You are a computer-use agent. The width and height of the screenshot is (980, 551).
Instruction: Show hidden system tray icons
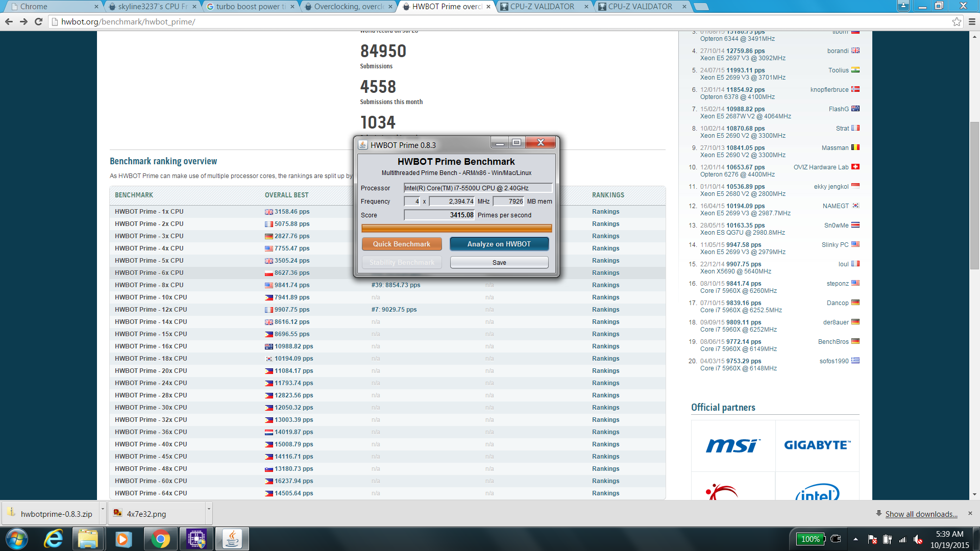tap(856, 539)
